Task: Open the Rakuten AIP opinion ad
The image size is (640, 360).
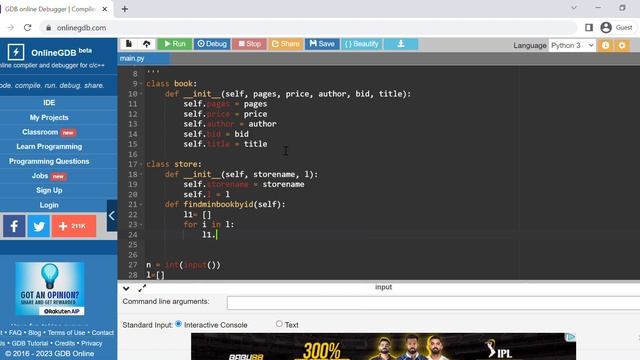Action: point(50,289)
